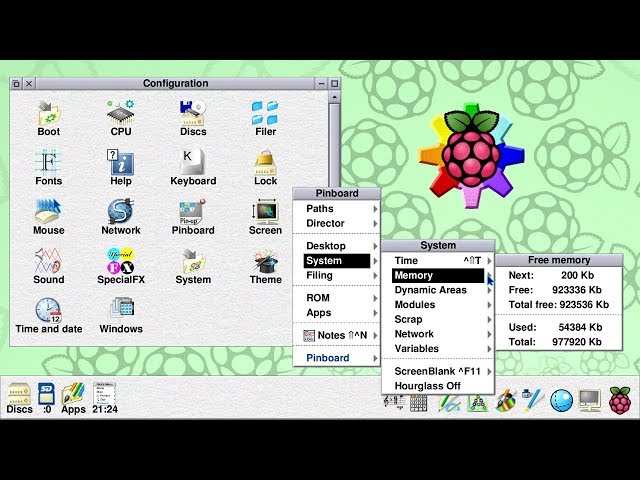Open the Mouse configuration icon
This screenshot has height=480, width=640.
49,217
